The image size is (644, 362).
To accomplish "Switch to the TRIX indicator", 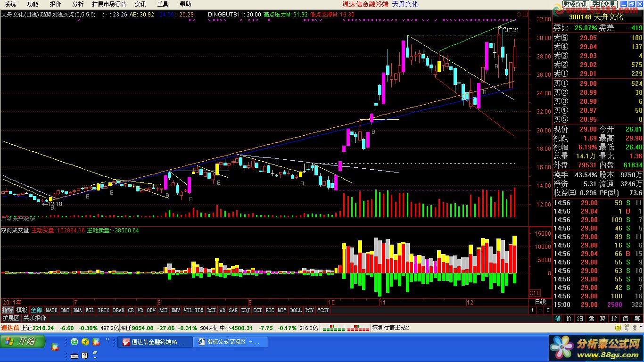I will click(103, 310).
